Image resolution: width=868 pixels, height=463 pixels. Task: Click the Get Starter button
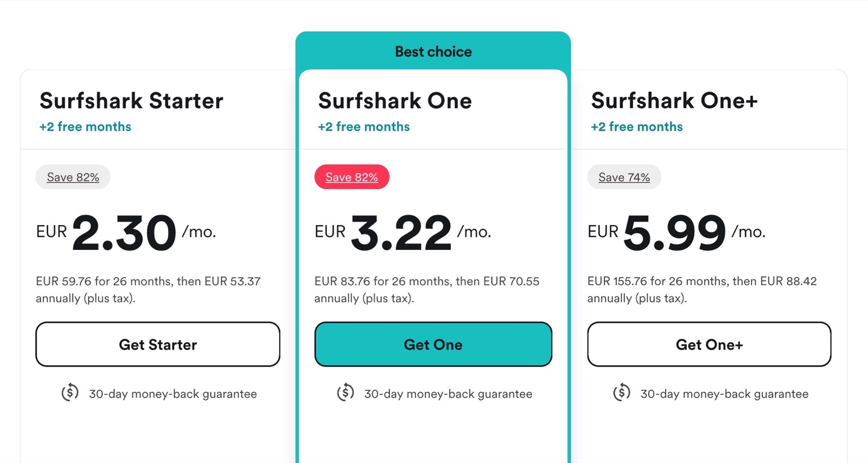click(x=158, y=345)
